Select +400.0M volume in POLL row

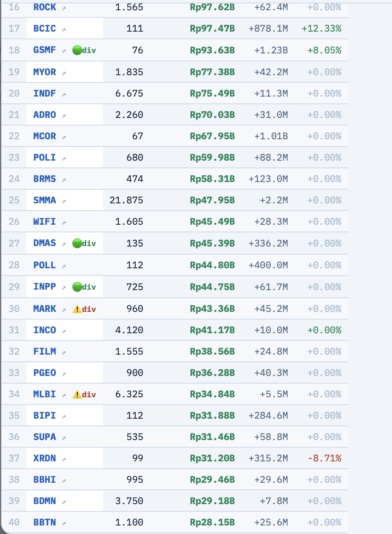tap(268, 265)
